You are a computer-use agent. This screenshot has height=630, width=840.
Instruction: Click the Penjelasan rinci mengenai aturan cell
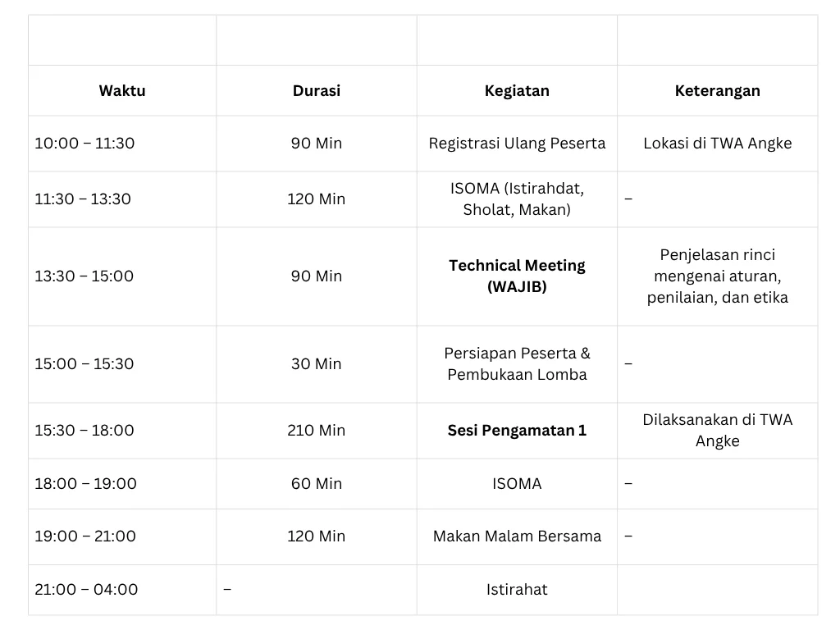tap(717, 276)
